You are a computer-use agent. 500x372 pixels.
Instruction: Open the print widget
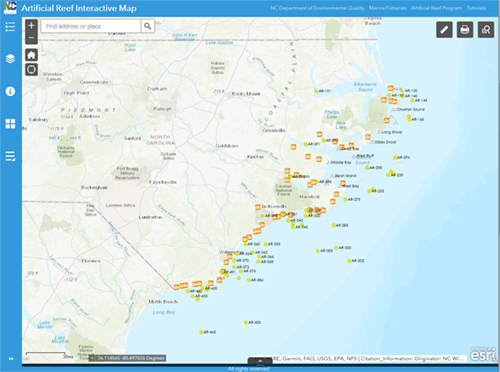click(x=465, y=30)
